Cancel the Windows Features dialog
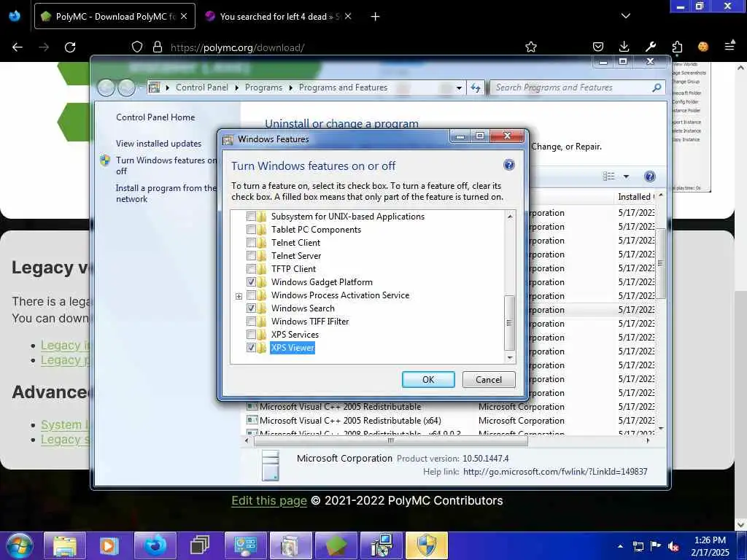747x560 pixels. [x=489, y=379]
